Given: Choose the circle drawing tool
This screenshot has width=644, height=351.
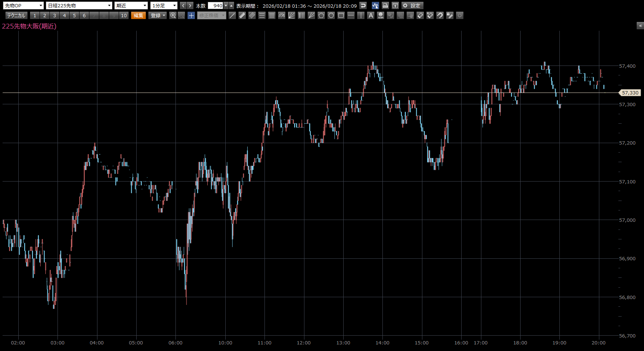Looking at the screenshot, I should coord(331,15).
